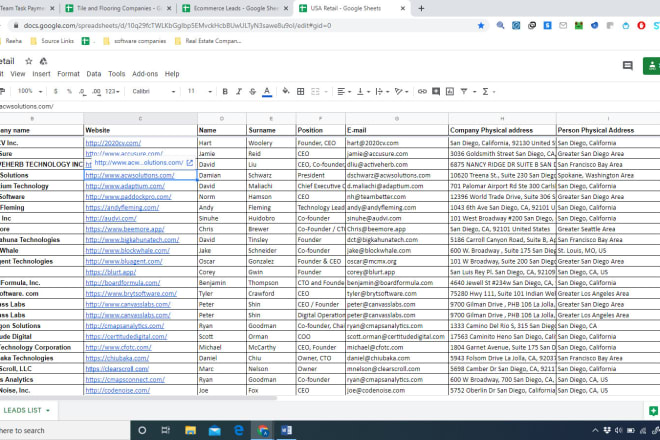Toggle bold formatting
The image size is (660, 440).
tap(225, 91)
